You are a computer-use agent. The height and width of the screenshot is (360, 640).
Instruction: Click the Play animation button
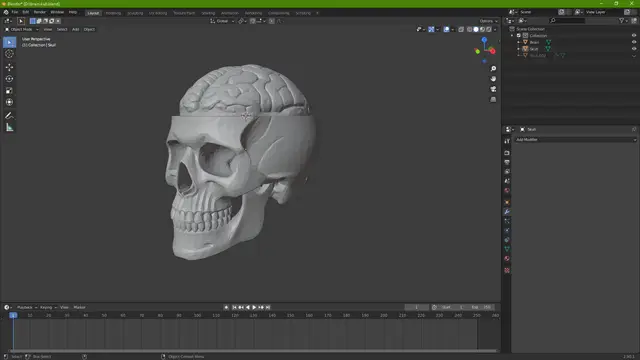click(254, 307)
